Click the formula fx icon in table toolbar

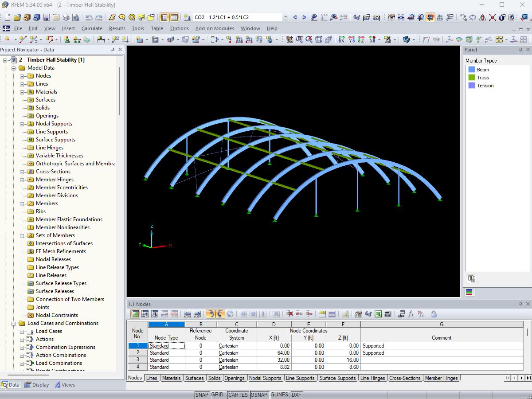(x=411, y=314)
